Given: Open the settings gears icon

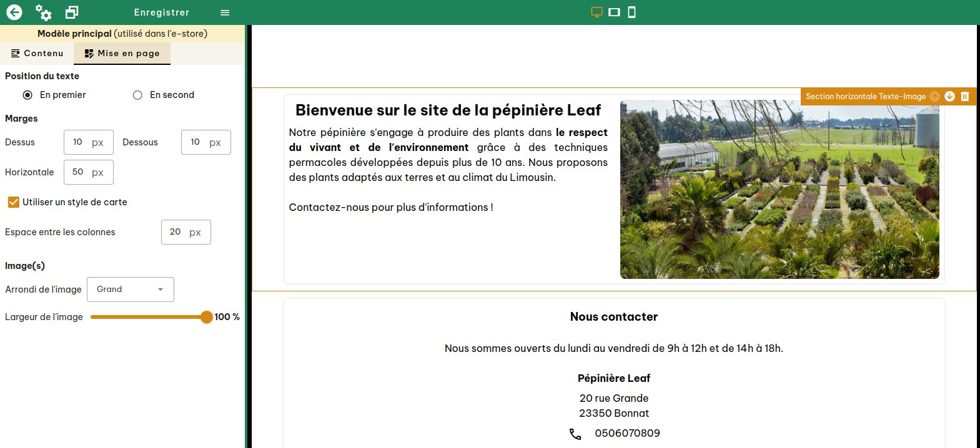Looking at the screenshot, I should 43,12.
